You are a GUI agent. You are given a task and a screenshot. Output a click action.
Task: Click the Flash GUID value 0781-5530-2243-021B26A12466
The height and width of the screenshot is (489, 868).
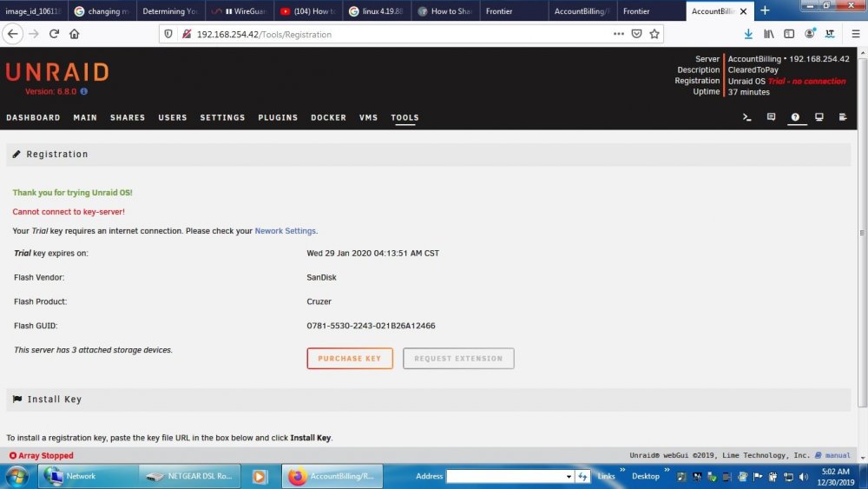click(x=371, y=326)
